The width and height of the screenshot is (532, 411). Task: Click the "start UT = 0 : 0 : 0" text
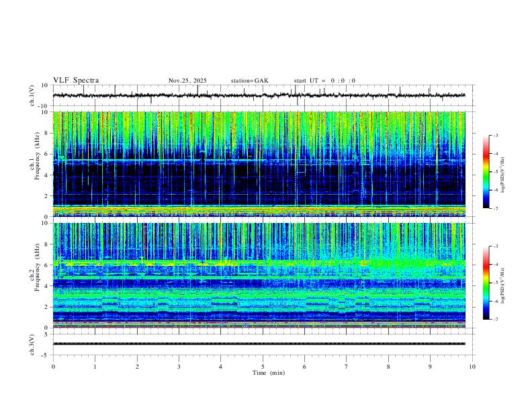click(324, 81)
